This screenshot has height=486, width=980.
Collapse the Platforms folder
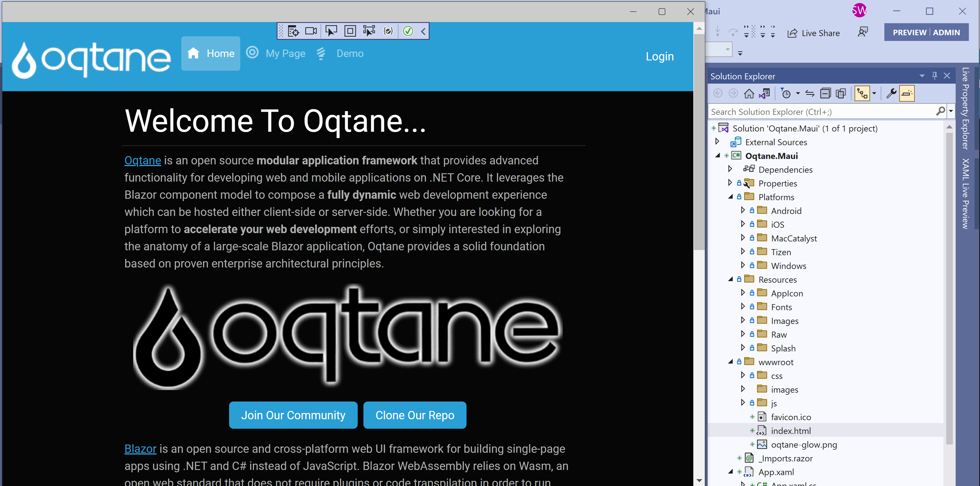tap(731, 197)
